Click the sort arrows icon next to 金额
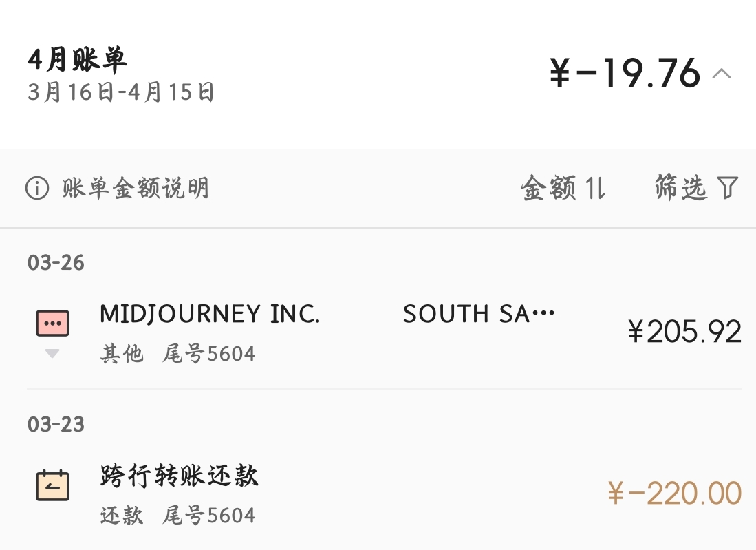Screen dimensions: 756x550 coord(596,188)
